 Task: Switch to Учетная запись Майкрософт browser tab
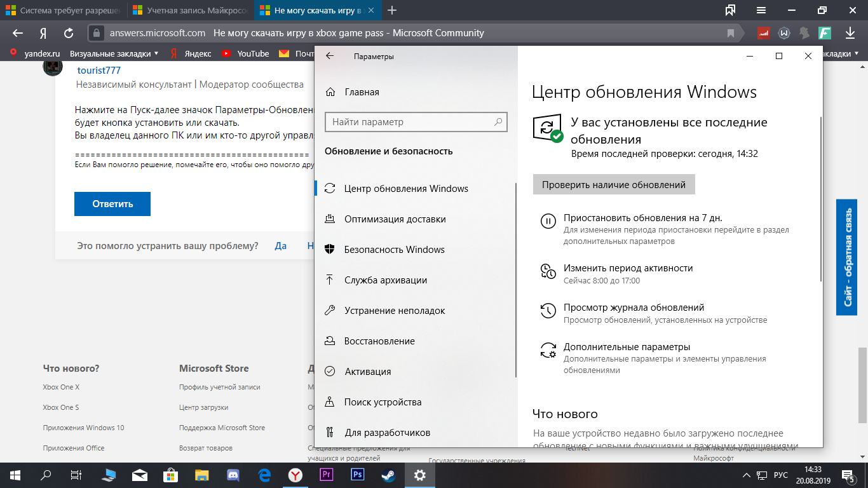(x=190, y=11)
